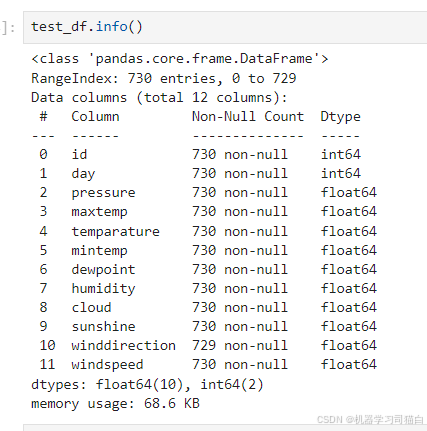Click the CSDN watermark text
Image resolution: width=427 pixels, height=431 pixels.
tap(370, 419)
